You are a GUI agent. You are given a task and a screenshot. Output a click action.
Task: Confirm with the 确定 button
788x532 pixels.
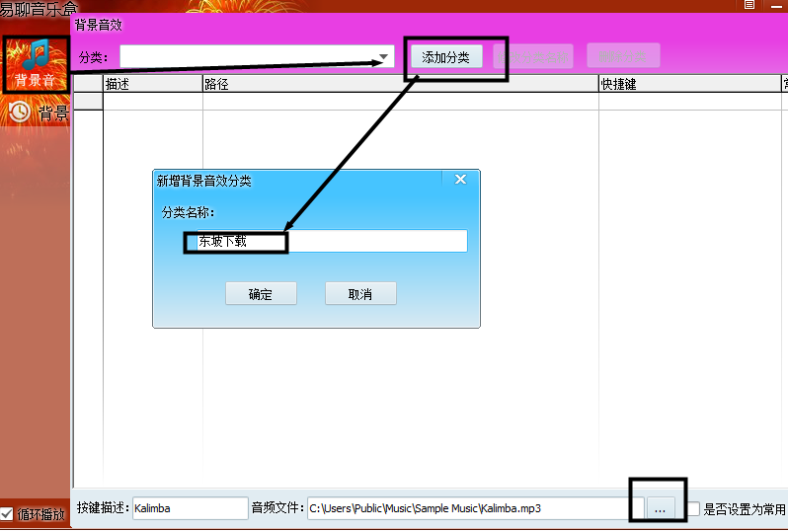(261, 294)
